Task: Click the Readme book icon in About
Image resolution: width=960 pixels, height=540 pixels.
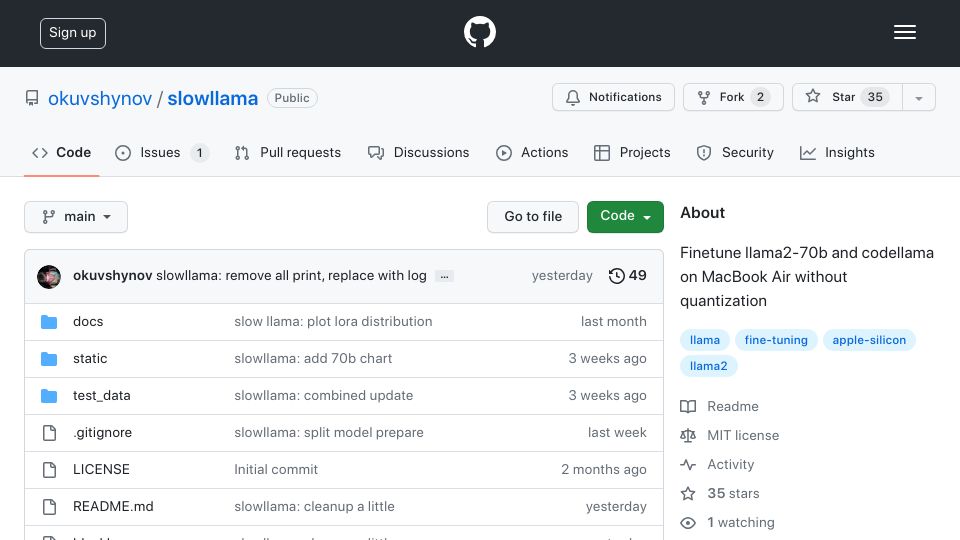Action: click(x=688, y=407)
